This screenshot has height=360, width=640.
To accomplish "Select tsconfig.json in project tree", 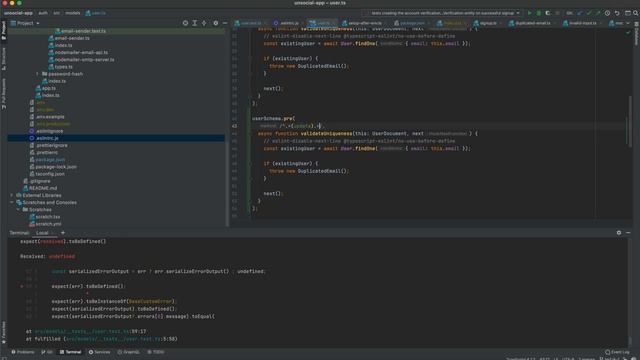I will pos(50,174).
